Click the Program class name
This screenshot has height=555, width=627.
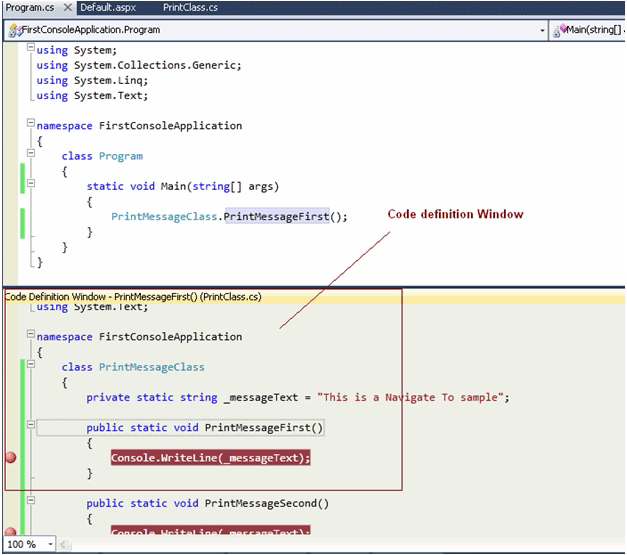(121, 156)
